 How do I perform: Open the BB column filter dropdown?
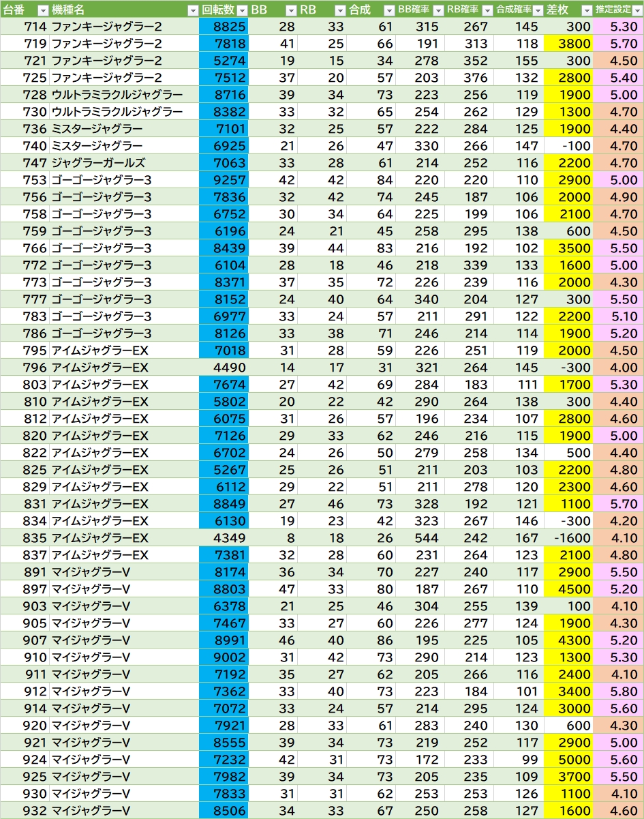click(x=290, y=10)
